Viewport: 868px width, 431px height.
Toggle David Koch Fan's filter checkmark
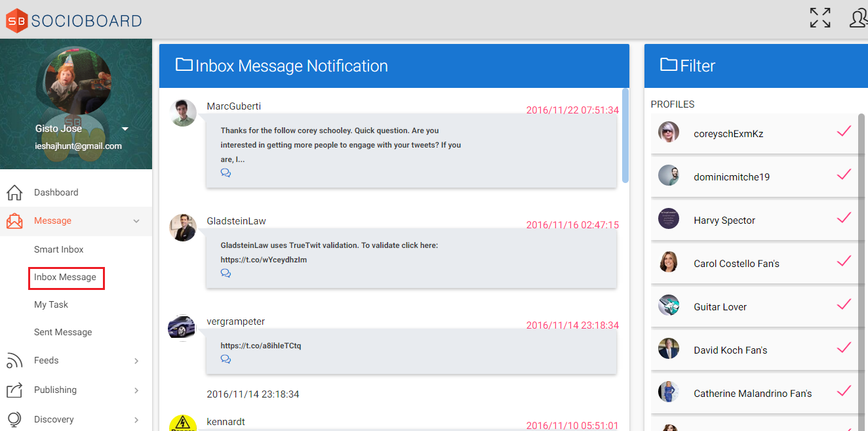click(x=844, y=348)
